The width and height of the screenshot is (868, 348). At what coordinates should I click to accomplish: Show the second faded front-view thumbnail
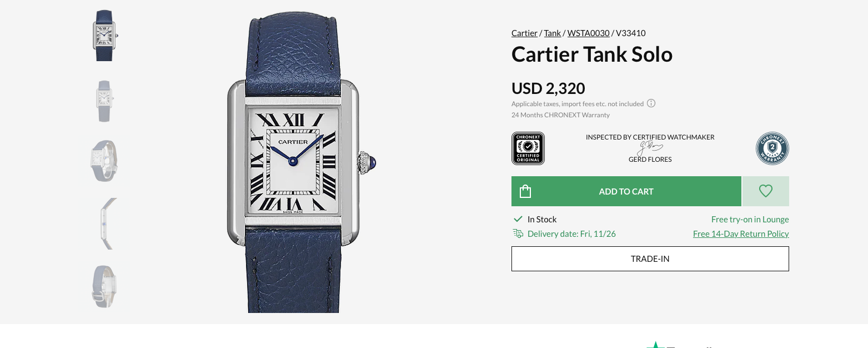pyautogui.click(x=104, y=101)
